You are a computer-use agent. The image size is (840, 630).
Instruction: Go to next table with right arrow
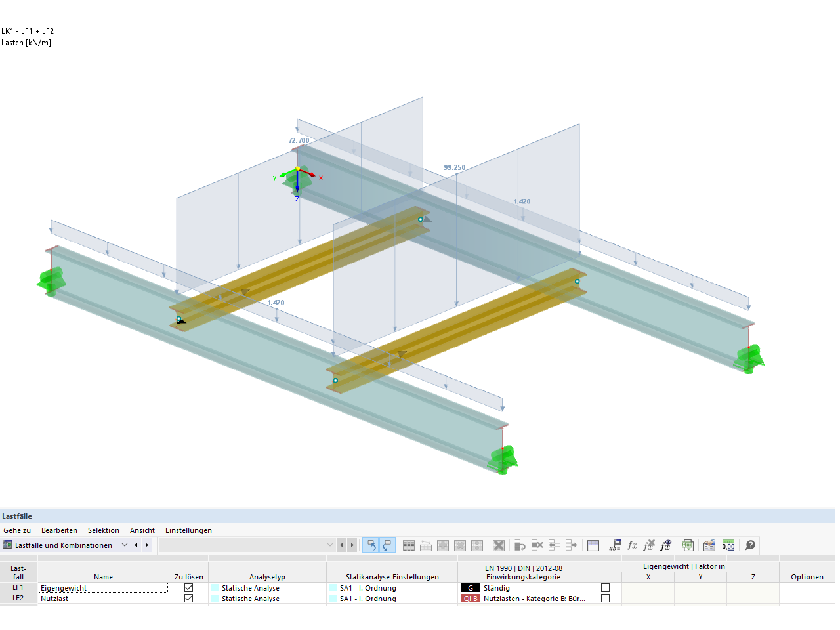pos(147,545)
